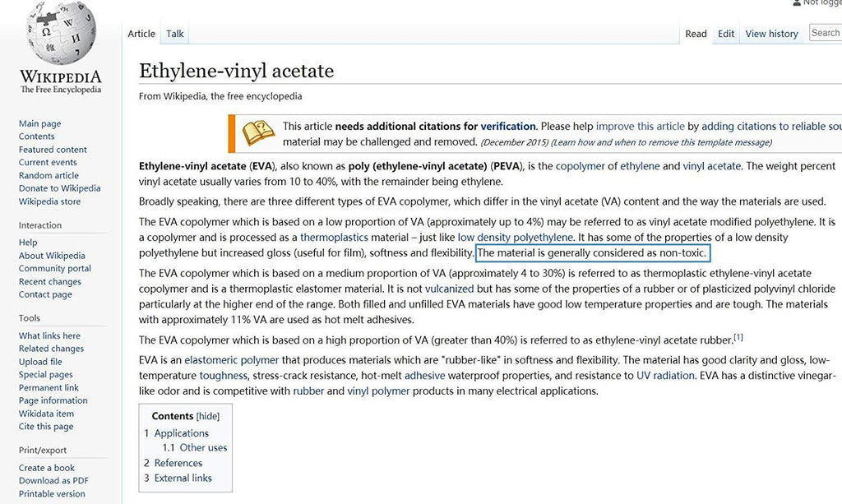Click 'From Wikipedia, the free encyclopedia' text
The image size is (842, 504).
tap(220, 97)
